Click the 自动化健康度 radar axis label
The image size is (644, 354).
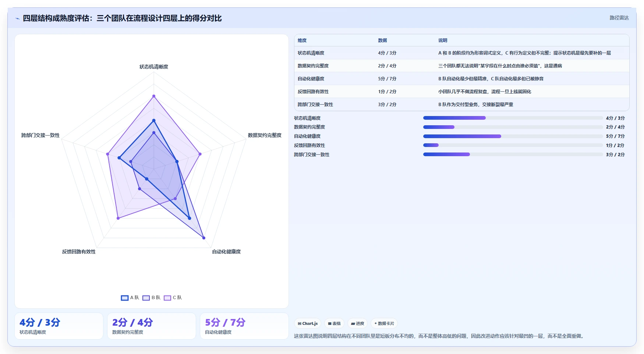click(x=226, y=252)
